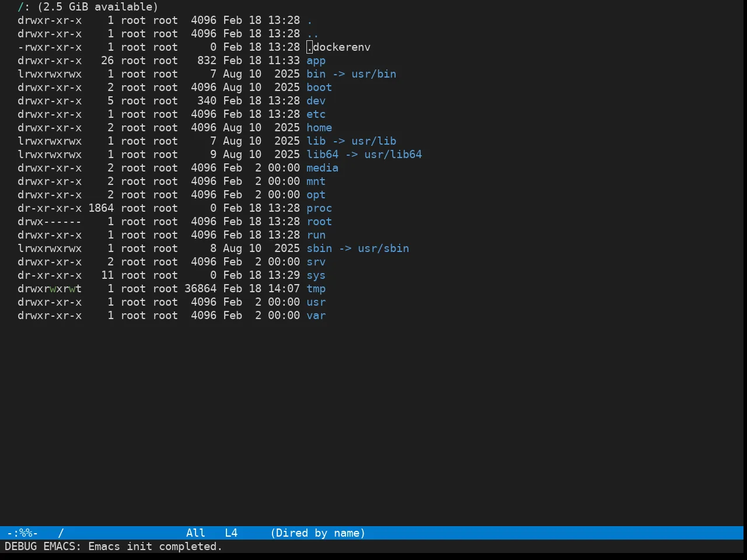The image size is (747, 560).
Task: Click '(2.5 GiB available)' header text
Action: (x=97, y=7)
